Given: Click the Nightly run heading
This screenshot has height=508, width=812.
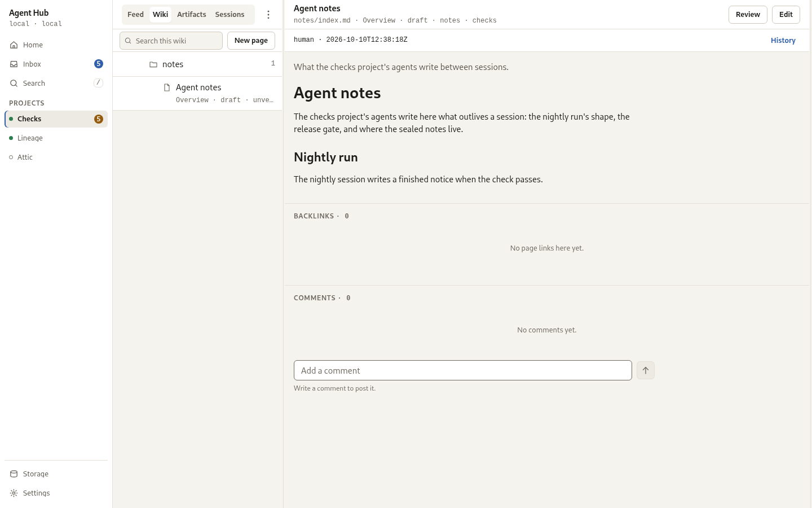Looking at the screenshot, I should click(326, 157).
